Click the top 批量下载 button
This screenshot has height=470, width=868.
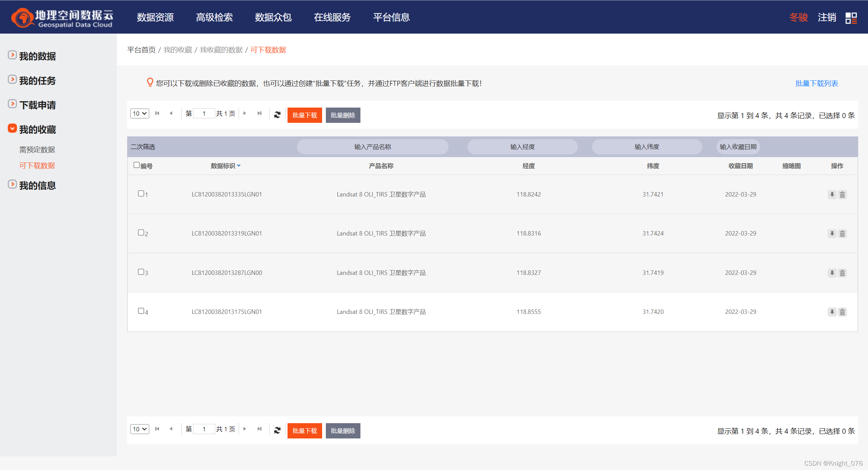304,115
